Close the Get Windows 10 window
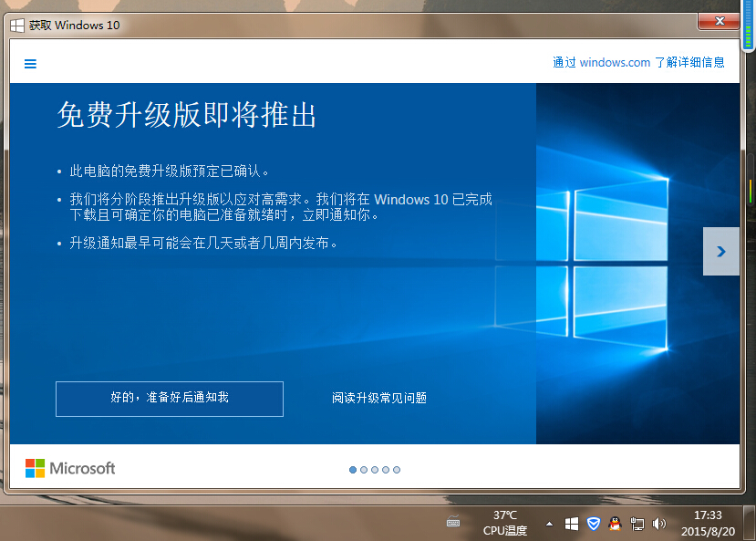This screenshot has height=541, width=756. [x=719, y=21]
